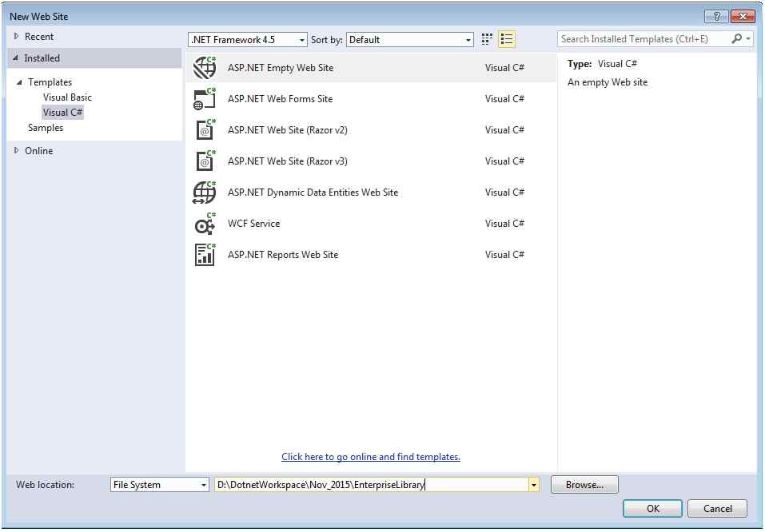Image resolution: width=765 pixels, height=532 pixels.
Task: Click the OK button
Action: (x=652, y=509)
